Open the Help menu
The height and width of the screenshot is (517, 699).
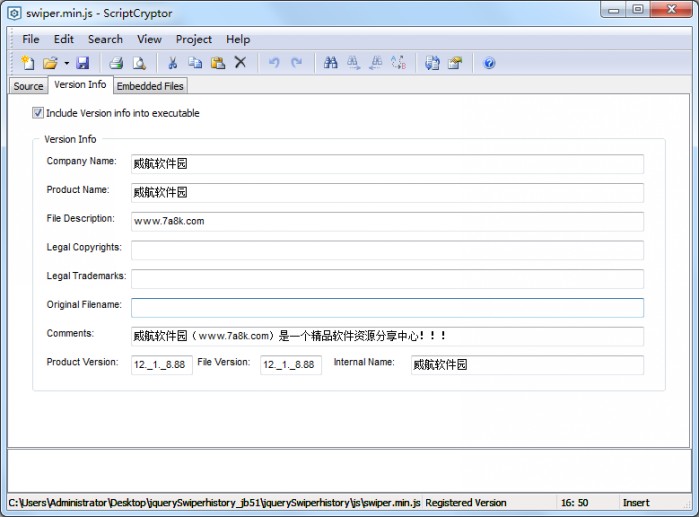click(x=238, y=39)
